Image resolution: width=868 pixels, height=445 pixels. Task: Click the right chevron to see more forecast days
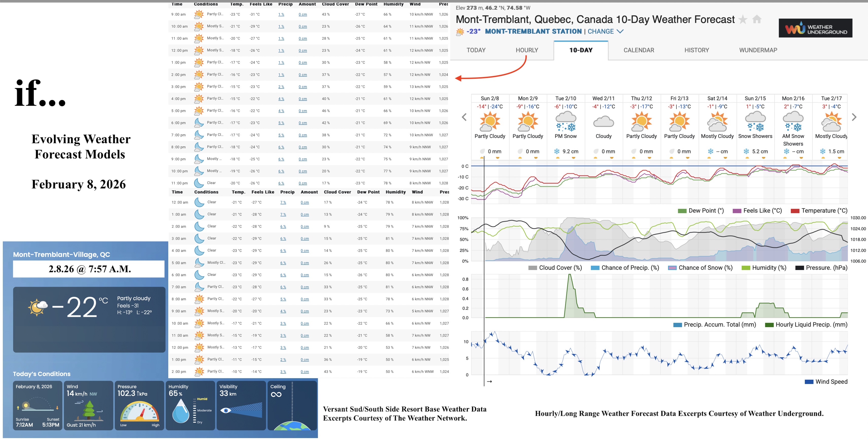pos(854,117)
